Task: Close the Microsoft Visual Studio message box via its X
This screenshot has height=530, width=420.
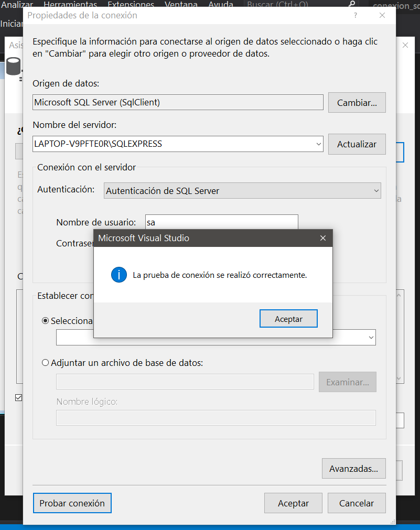Action: [x=322, y=237]
